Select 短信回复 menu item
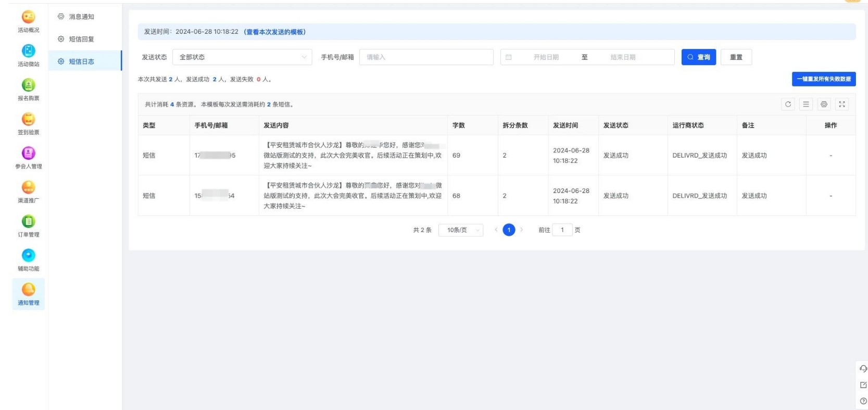Screen dimensions: 868x410 pos(81,39)
